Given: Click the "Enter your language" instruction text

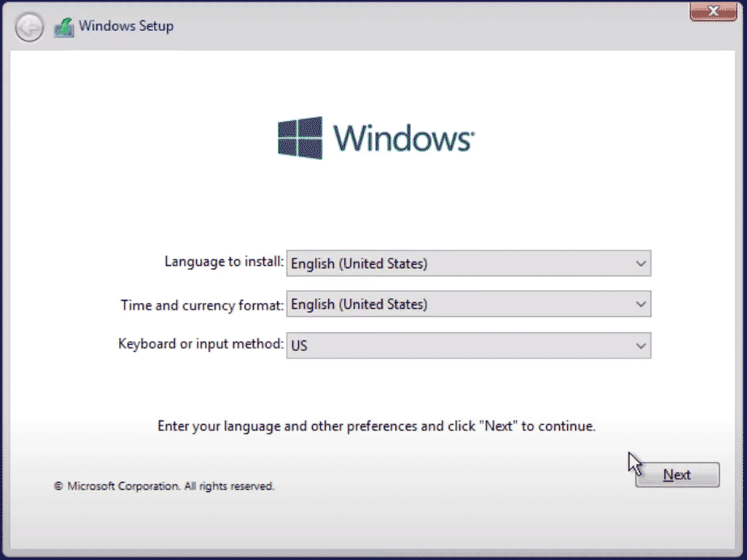Looking at the screenshot, I should pyautogui.click(x=376, y=425).
